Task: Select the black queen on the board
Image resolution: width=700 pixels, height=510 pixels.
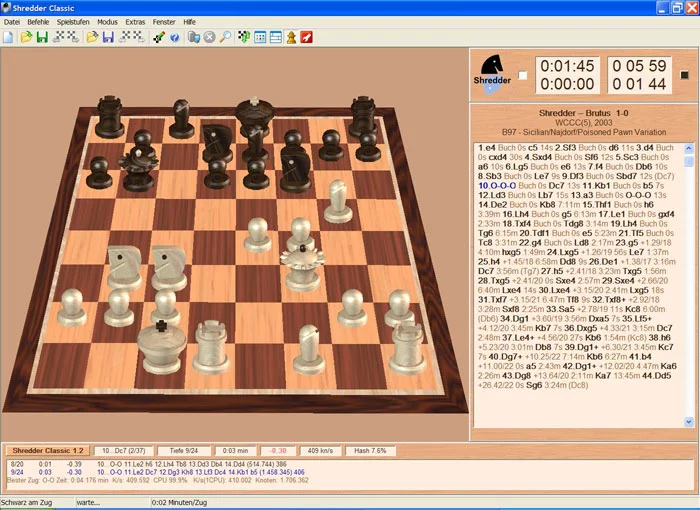Action: click(138, 169)
